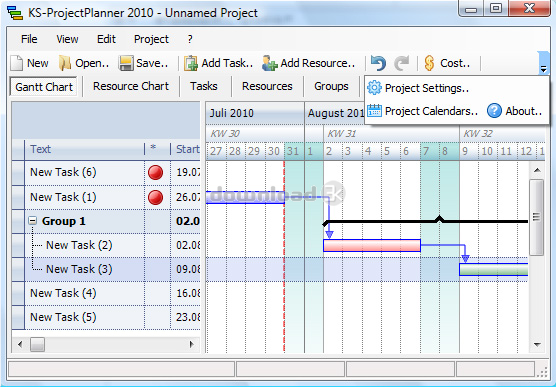
Task: Click the About help icon
Action: 494,111
